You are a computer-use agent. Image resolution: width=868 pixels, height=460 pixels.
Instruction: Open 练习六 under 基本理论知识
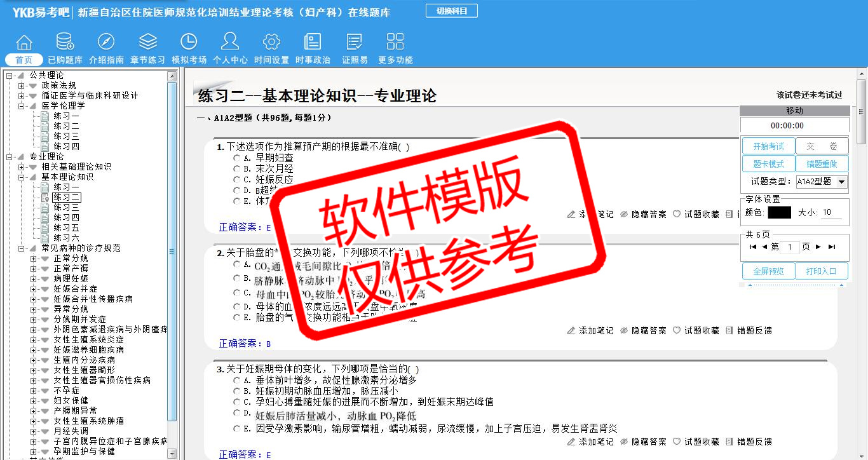[67, 238]
